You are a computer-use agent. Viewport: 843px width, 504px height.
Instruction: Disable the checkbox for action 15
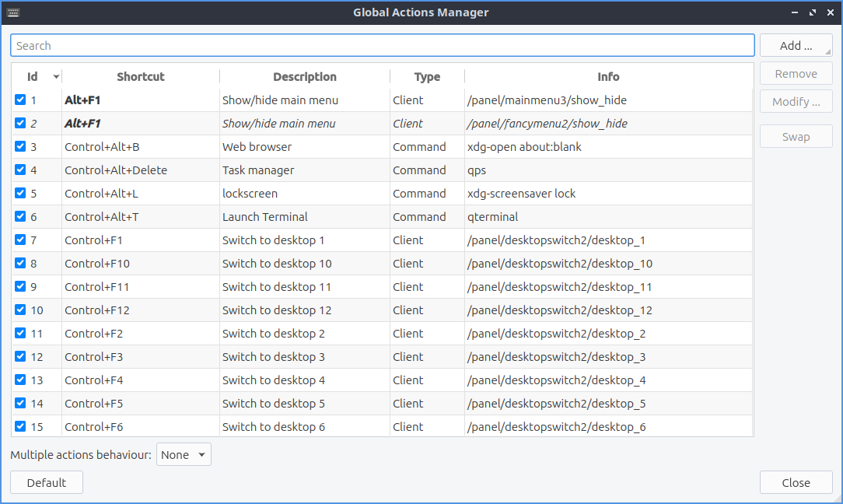(x=20, y=427)
